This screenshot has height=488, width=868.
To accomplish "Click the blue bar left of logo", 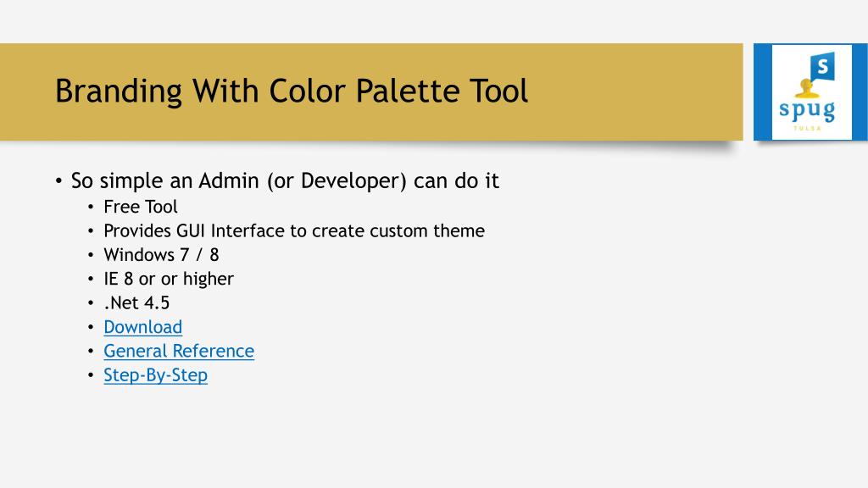I will click(x=762, y=91).
